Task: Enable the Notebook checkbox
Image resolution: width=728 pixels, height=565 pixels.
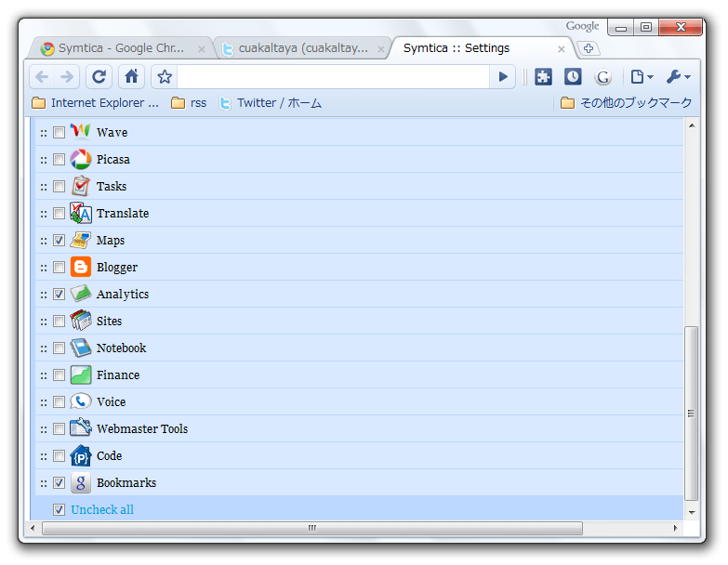Action: pyautogui.click(x=59, y=348)
